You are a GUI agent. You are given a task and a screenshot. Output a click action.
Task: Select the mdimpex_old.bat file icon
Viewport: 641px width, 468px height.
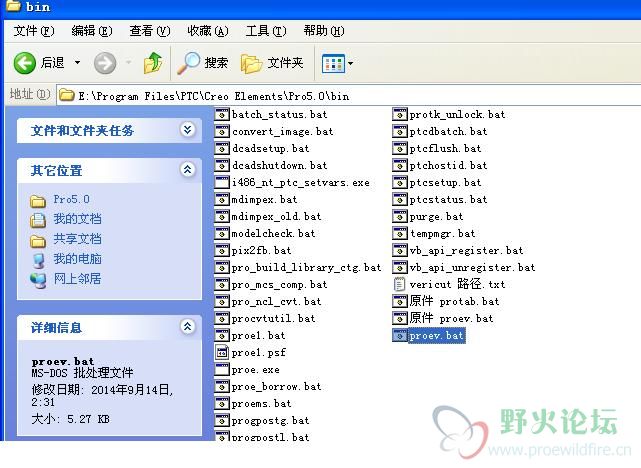tap(222, 216)
